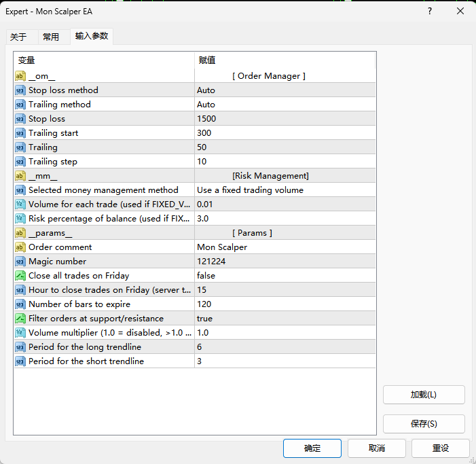
Task: Toggle Filter orders at support/resistance true value
Action: (x=284, y=319)
